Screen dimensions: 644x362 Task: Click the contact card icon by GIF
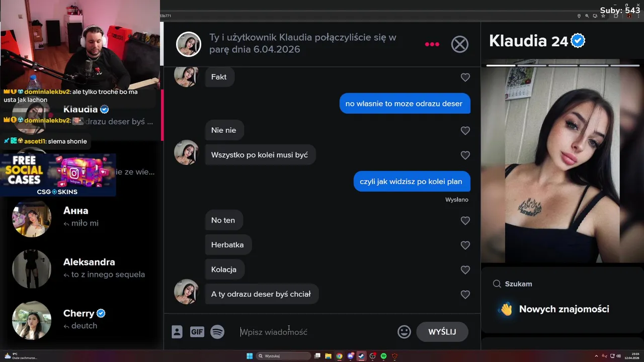[x=177, y=332]
